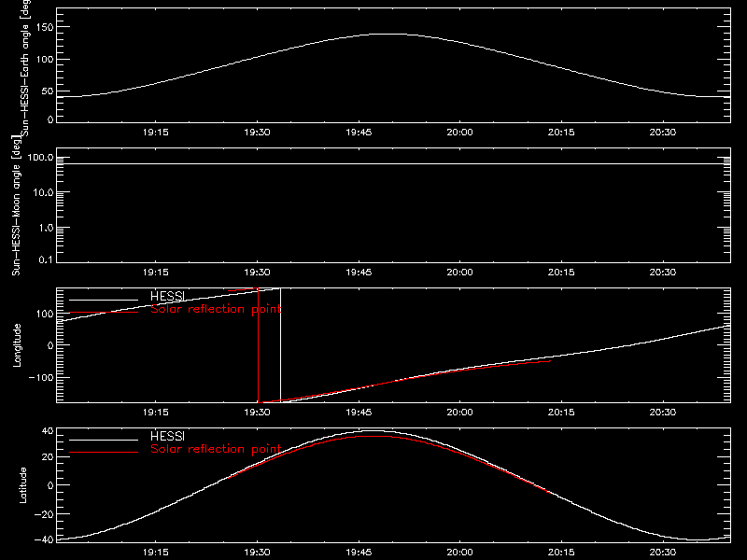747x560 pixels.
Task: Click 19:30 label under Longitude plot
Action: (258, 413)
